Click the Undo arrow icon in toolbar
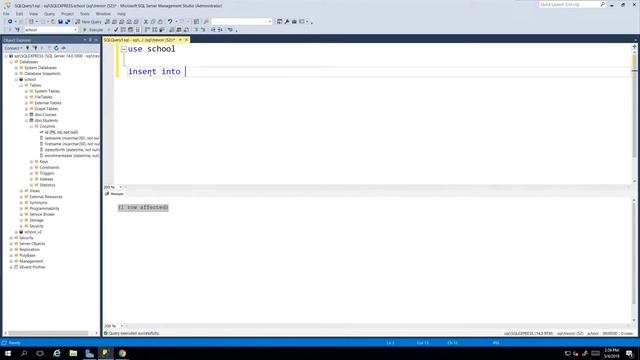640x360 pixels. pos(170,22)
